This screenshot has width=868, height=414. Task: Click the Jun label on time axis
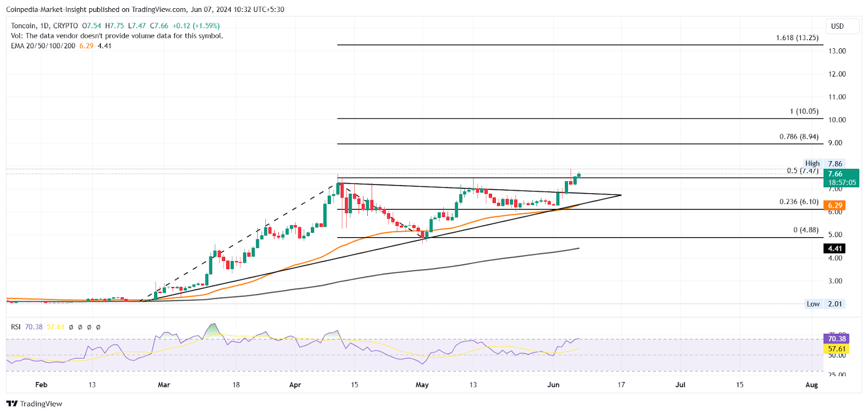[553, 385]
